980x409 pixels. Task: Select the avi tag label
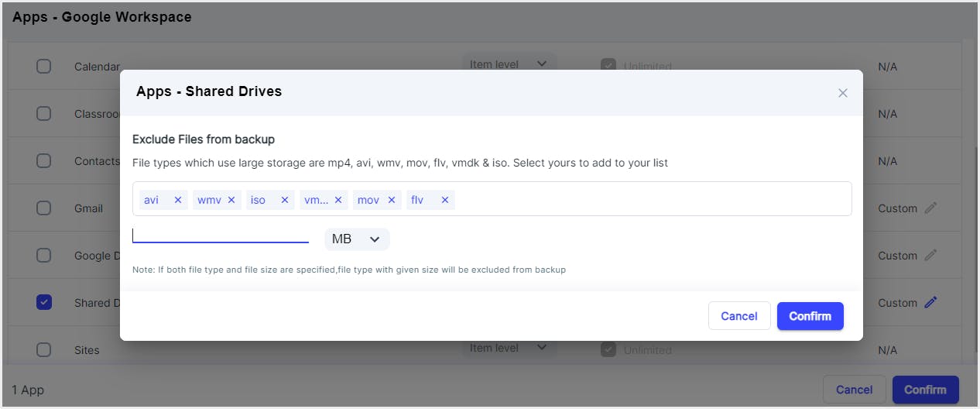[x=152, y=200]
